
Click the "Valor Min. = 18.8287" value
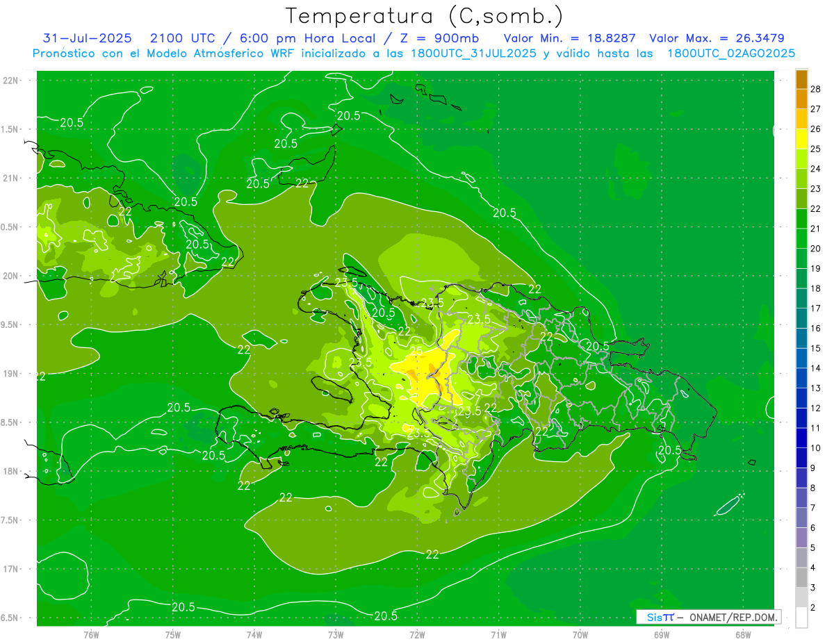pos(569,38)
